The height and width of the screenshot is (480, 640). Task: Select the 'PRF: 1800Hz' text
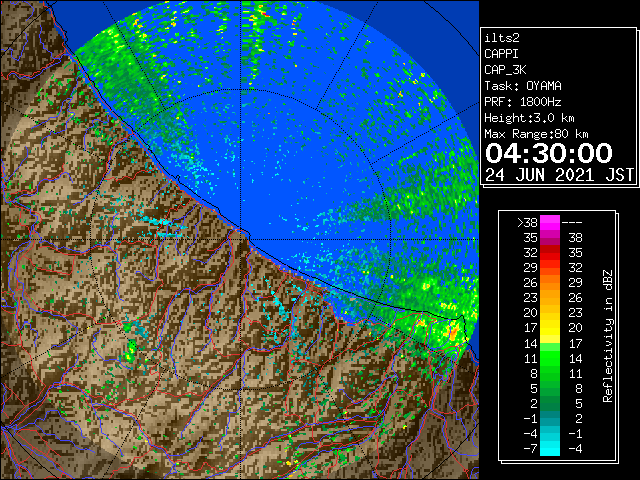click(523, 102)
